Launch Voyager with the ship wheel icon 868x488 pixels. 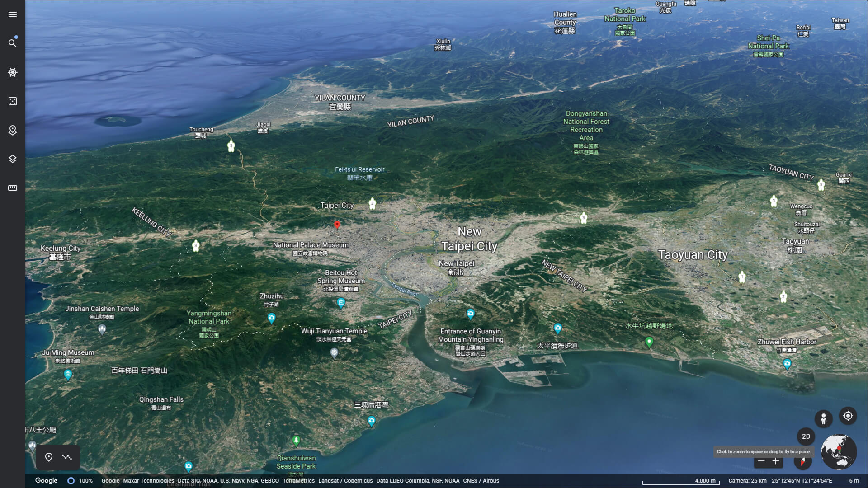pyautogui.click(x=13, y=72)
